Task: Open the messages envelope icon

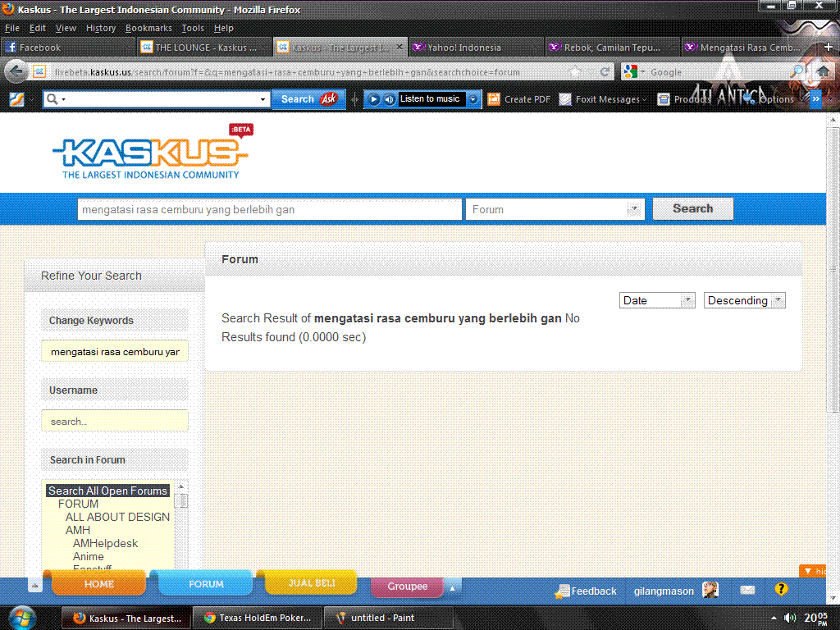Action: 748,590
